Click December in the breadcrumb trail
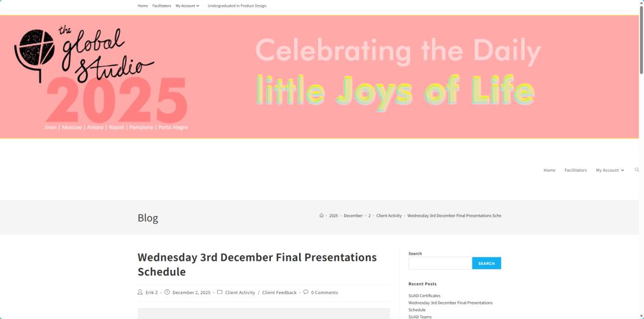The image size is (644, 319). (x=353, y=216)
